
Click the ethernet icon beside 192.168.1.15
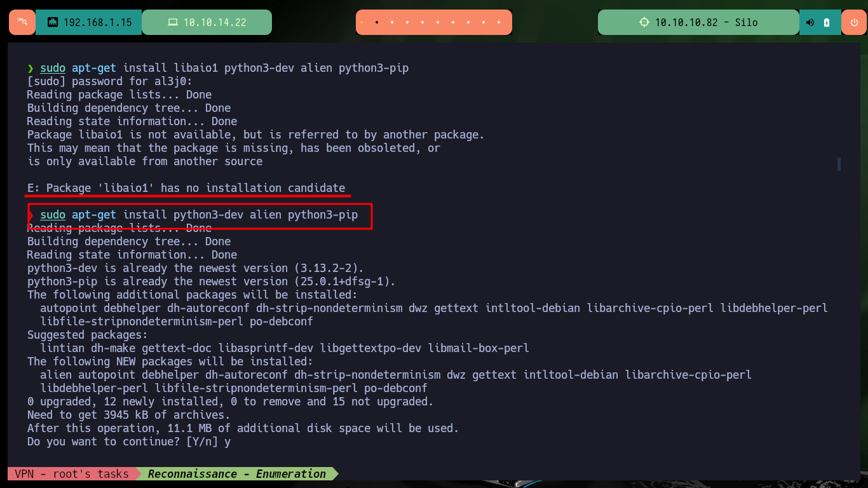53,22
